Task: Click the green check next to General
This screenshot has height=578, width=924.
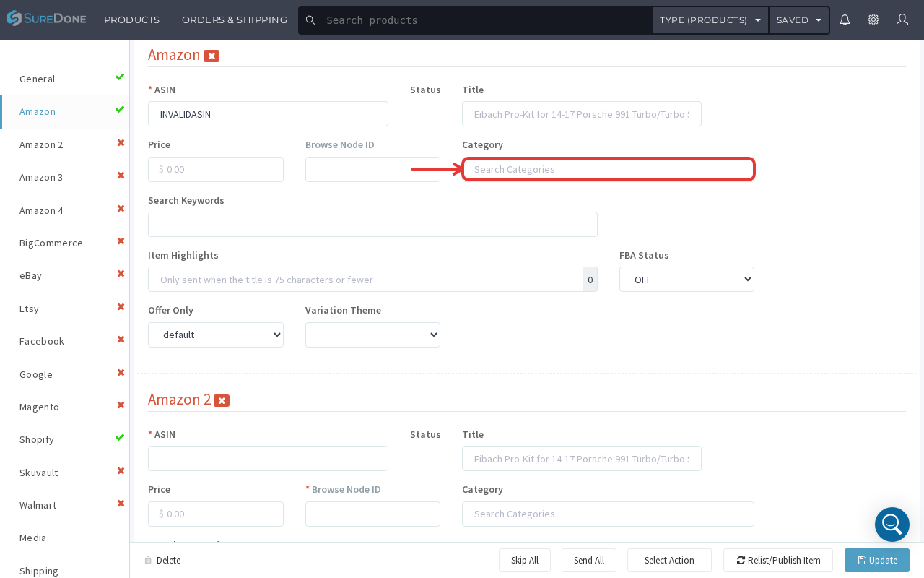Action: click(x=120, y=77)
